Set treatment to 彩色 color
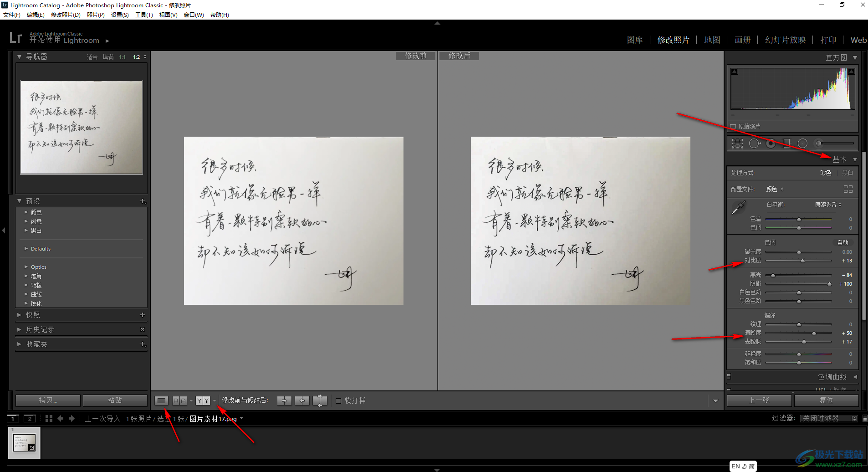The width and height of the screenshot is (868, 472). (x=826, y=173)
